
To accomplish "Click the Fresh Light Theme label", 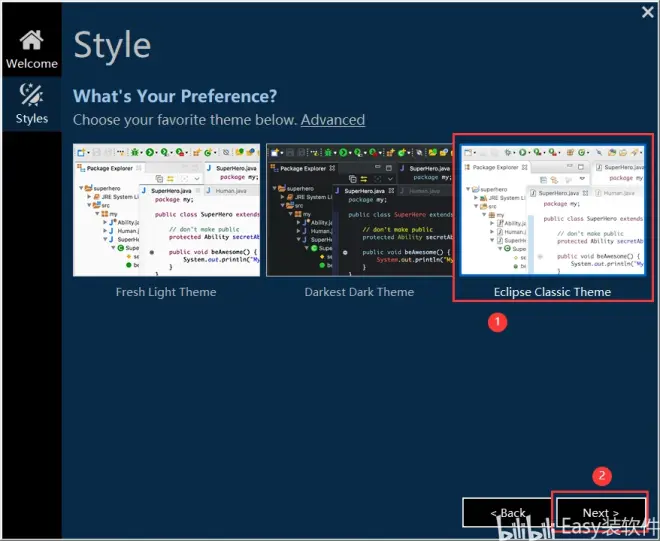I will pos(166,292).
